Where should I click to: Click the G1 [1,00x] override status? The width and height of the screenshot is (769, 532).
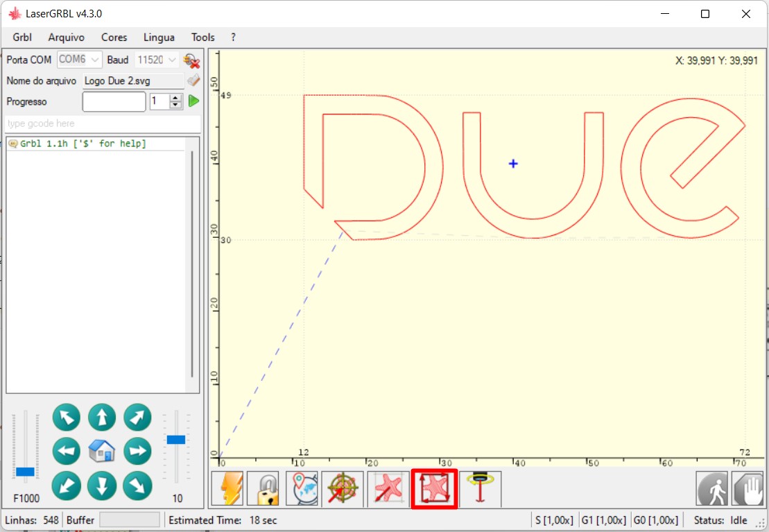pyautogui.click(x=604, y=520)
